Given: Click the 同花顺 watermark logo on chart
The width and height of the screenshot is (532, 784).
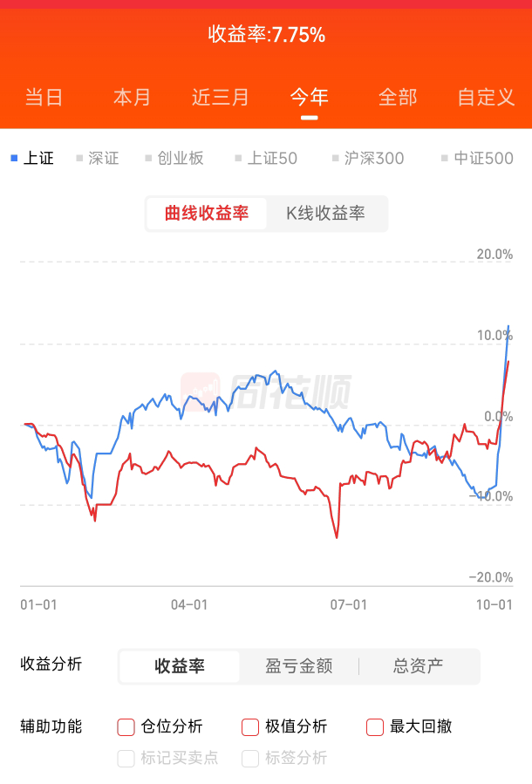Looking at the screenshot, I should click(266, 392).
